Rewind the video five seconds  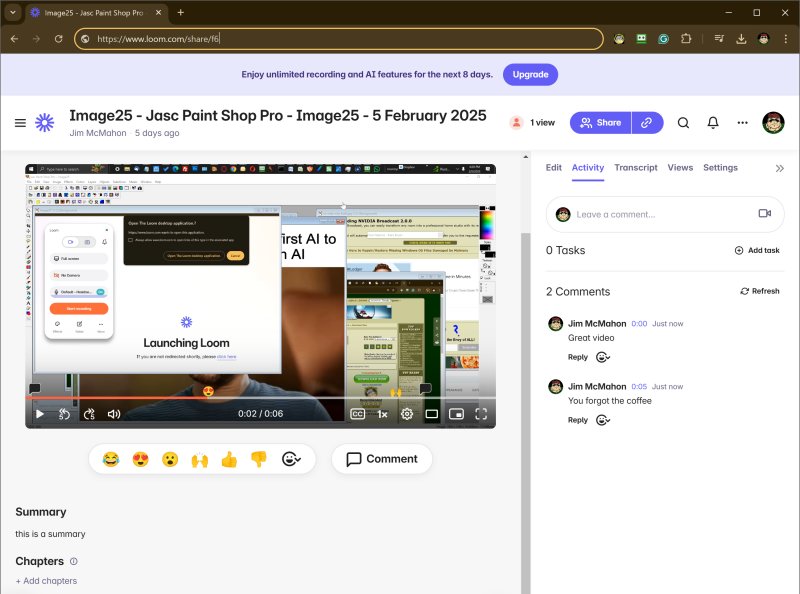point(64,414)
